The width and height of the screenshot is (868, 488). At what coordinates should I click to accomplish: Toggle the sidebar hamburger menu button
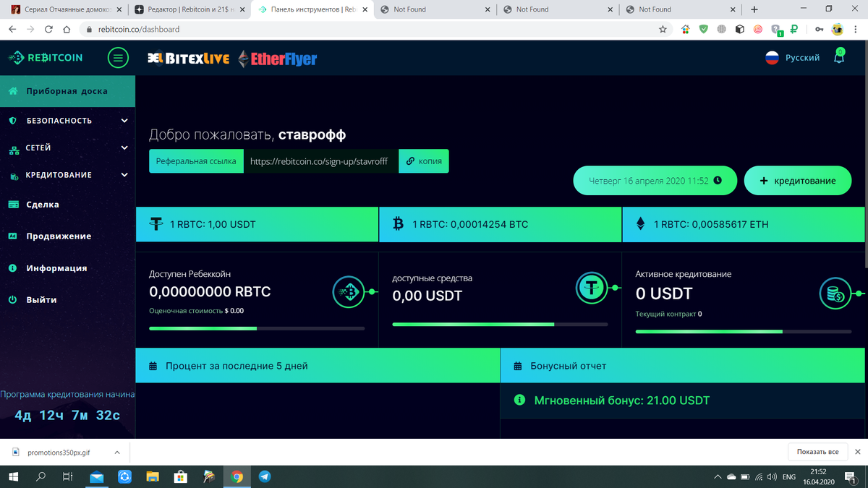pos(118,58)
